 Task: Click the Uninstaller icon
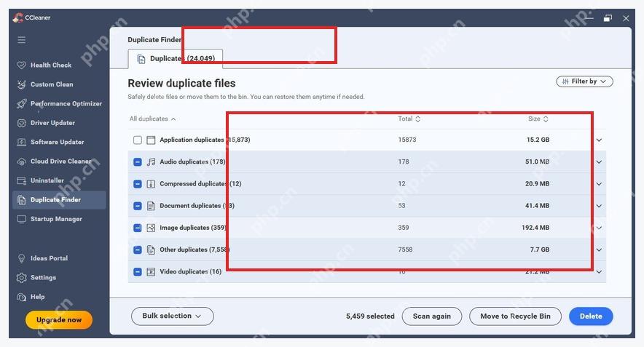coord(21,180)
